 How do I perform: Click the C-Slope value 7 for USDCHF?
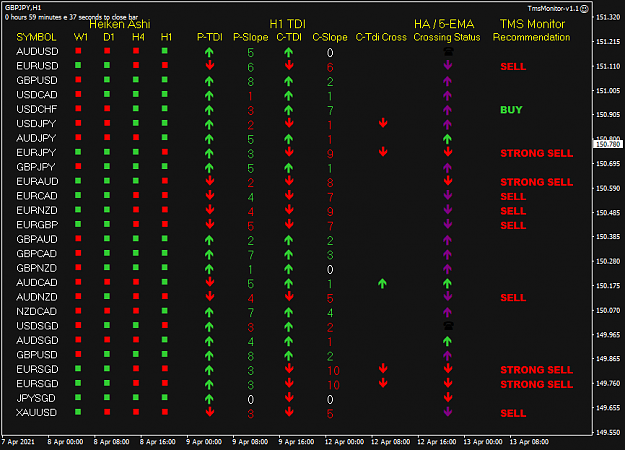[330, 110]
